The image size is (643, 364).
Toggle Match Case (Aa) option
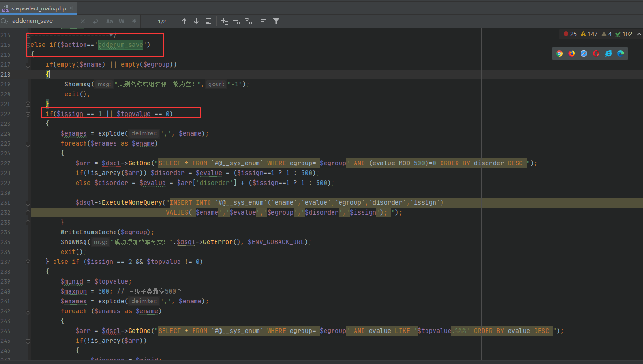click(109, 21)
